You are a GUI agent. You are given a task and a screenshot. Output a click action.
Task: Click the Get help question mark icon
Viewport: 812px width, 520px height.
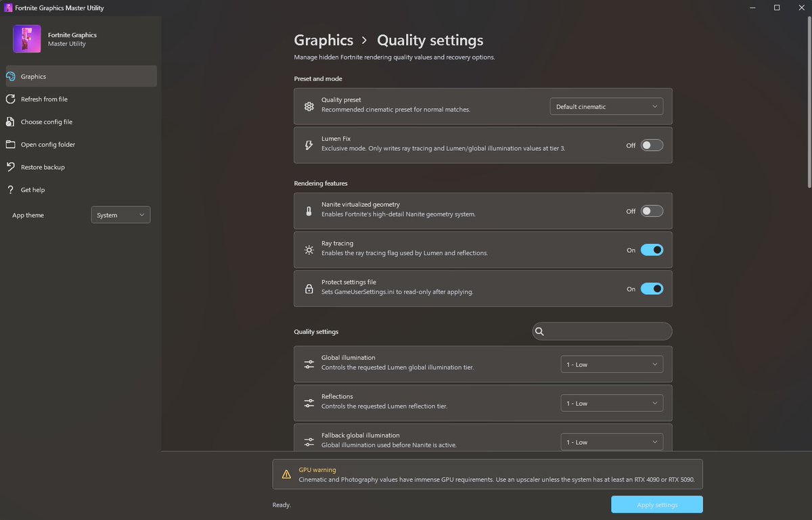tap(10, 190)
